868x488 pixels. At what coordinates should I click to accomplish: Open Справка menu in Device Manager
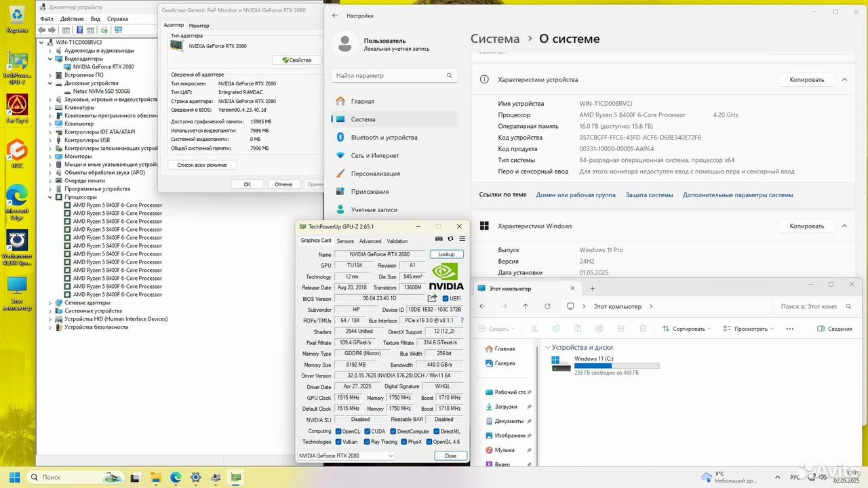(117, 19)
